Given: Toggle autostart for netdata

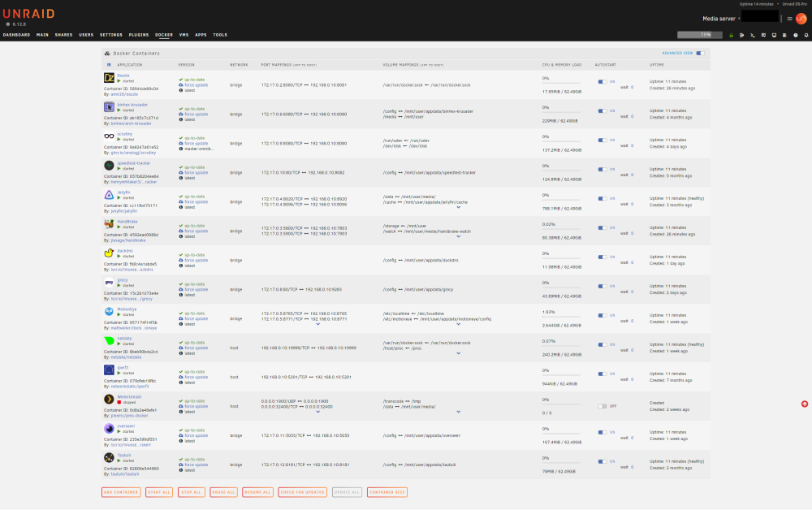Looking at the screenshot, I should (603, 344).
